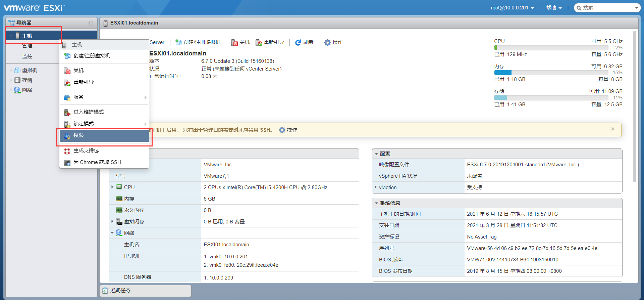Click the 导航器 tree icon in panel header
The image size is (644, 300).
(x=11, y=23)
